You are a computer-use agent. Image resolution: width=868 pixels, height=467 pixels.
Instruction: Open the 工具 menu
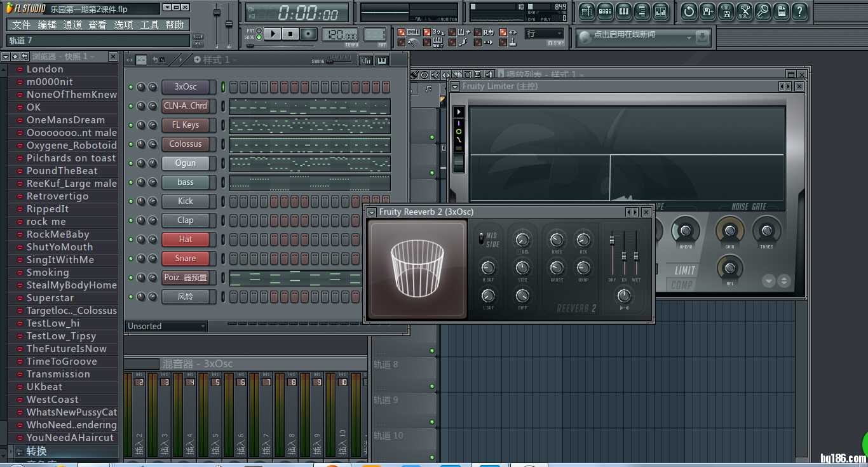149,25
